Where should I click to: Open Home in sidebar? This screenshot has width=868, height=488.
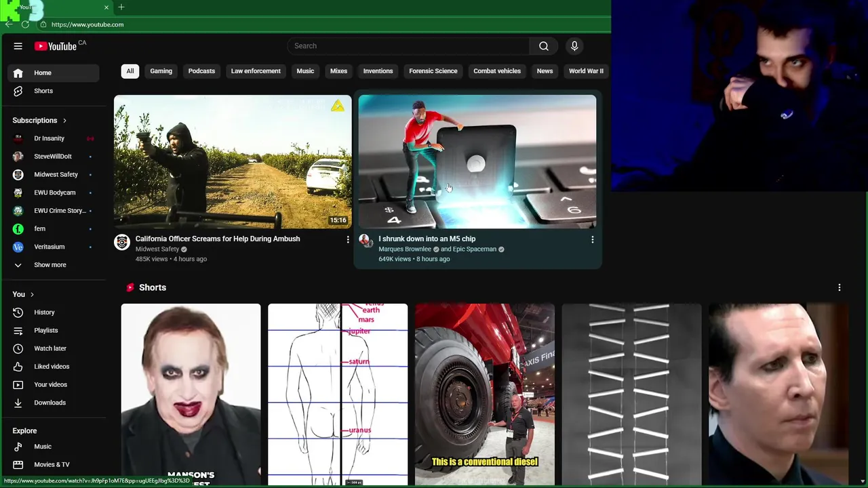click(53, 73)
